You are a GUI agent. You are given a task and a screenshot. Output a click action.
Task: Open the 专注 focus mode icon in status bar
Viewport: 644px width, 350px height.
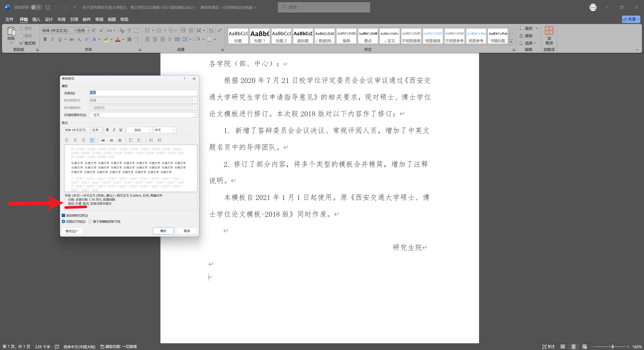tap(549, 346)
